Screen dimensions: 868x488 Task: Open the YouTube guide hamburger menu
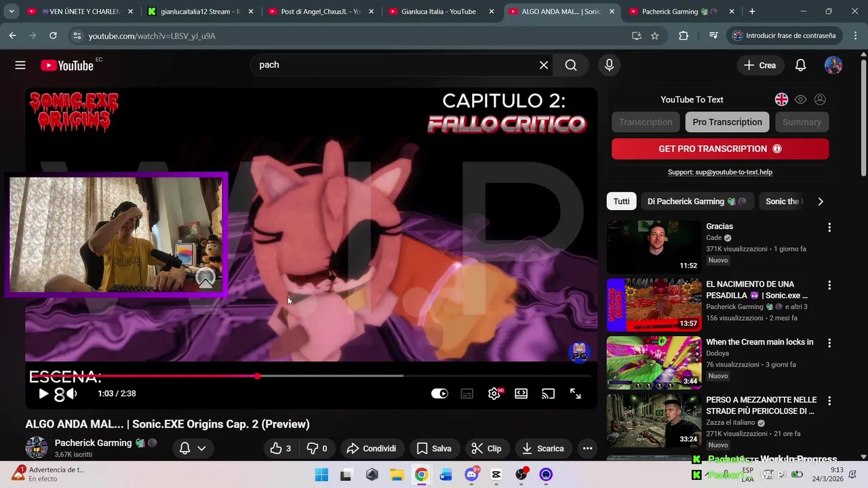point(20,65)
